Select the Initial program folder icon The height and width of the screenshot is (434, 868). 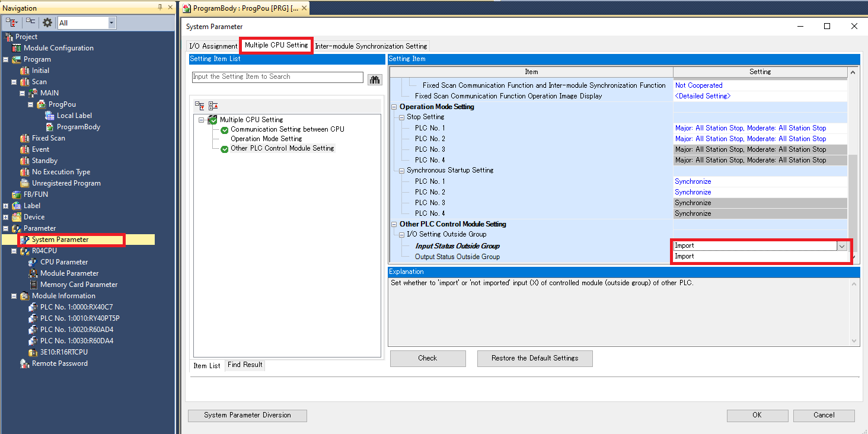tap(25, 71)
